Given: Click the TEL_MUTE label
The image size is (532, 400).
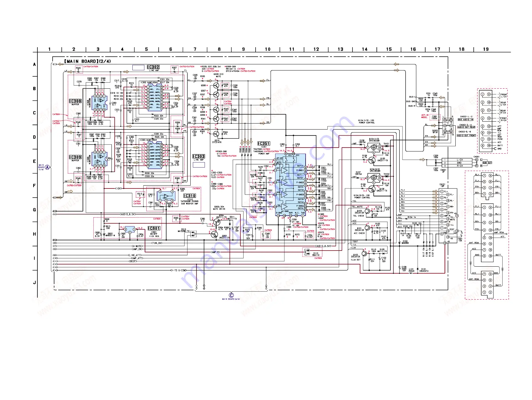Looking at the screenshot, I should [357, 207].
